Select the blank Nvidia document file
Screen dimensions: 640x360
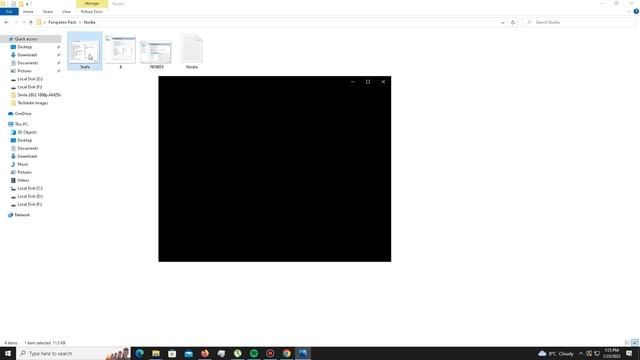click(192, 52)
